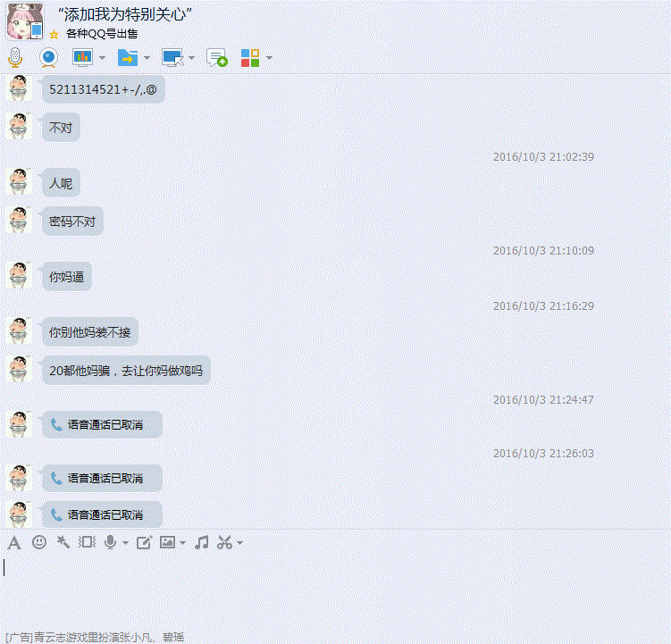The image size is (671, 644).
Task: Open the font settings A icon
Action: tap(14, 542)
